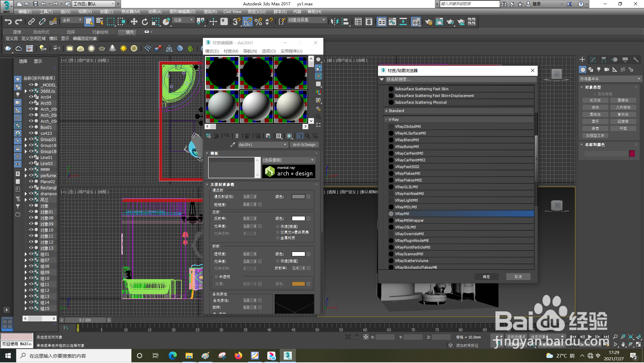Open the 漫反射 color swatch
Viewport: 644px width, 363px height.
coord(298,197)
